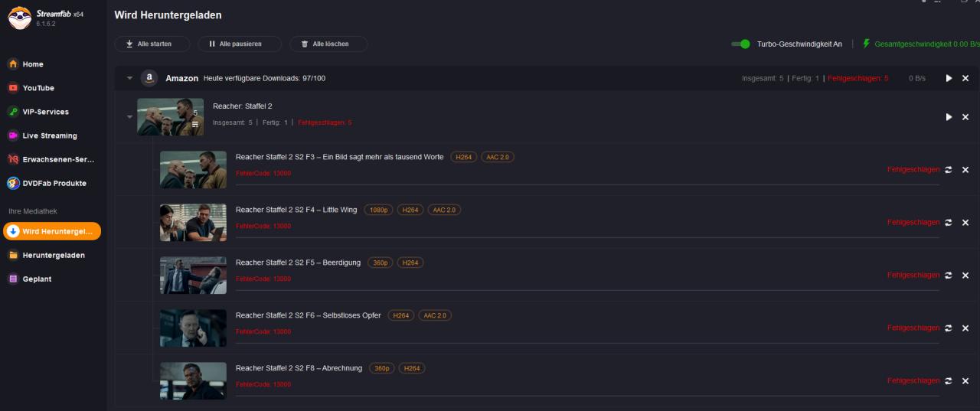980x411 pixels.
Task: Click Fehlgeschlagen status of F3 Ein Bild
Action: coord(913,169)
